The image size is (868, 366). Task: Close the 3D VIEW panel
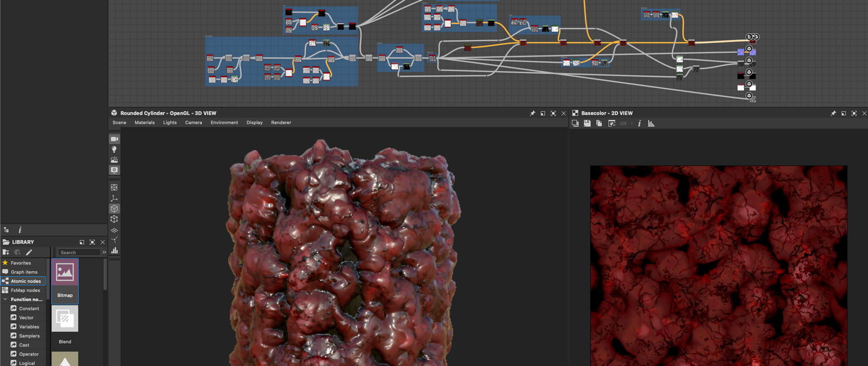[563, 113]
